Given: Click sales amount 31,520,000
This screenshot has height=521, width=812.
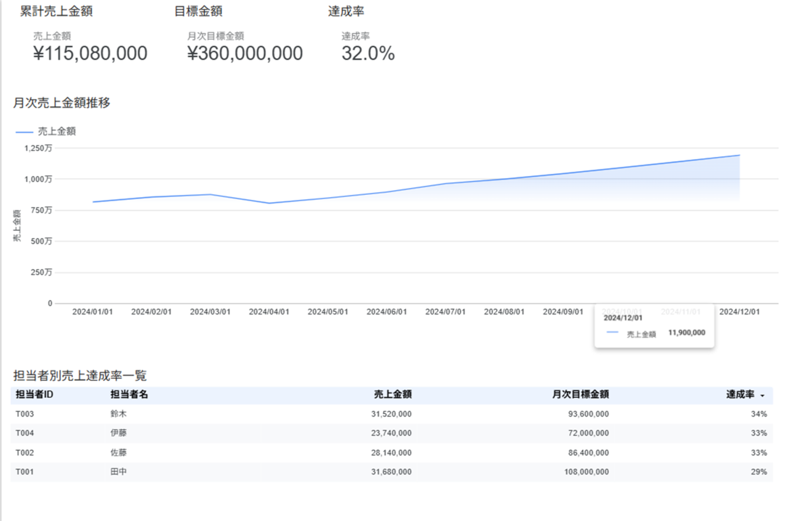Looking at the screenshot, I should tap(392, 414).
